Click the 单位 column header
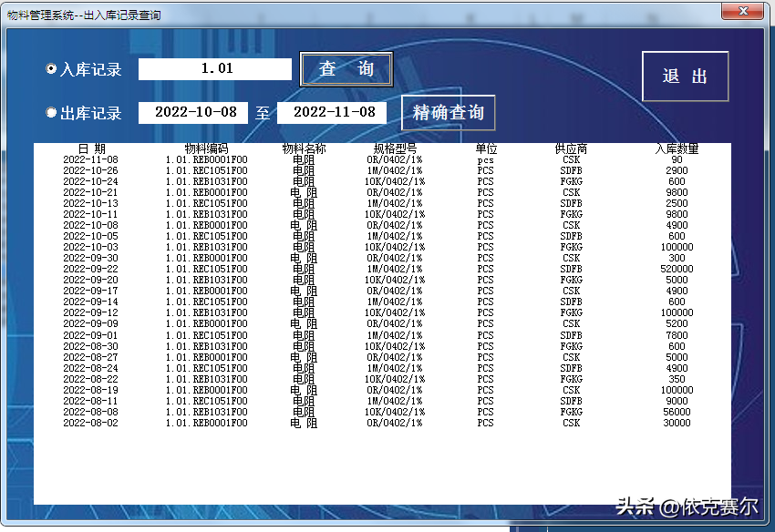This screenshot has width=775, height=532. [486, 148]
